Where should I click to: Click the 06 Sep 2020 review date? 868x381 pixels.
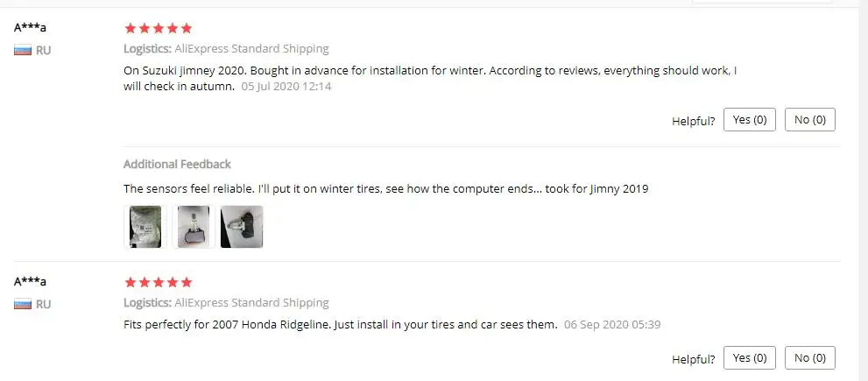tap(612, 325)
